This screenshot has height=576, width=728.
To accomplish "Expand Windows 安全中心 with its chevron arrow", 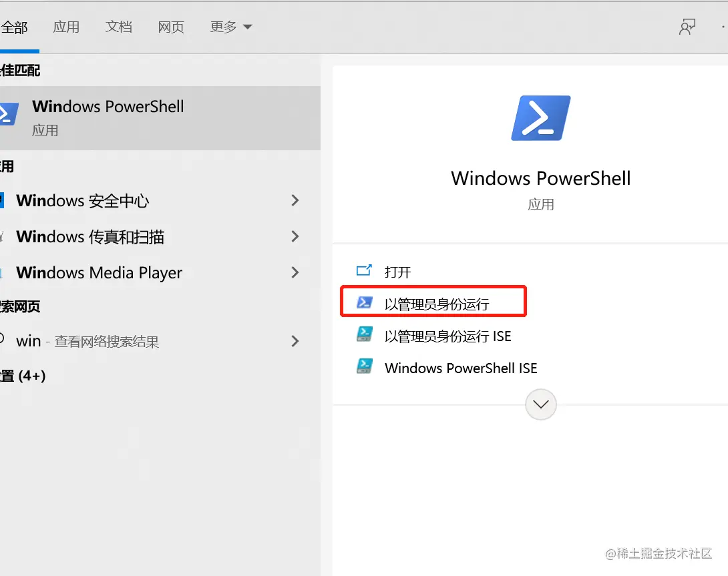I will [295, 200].
